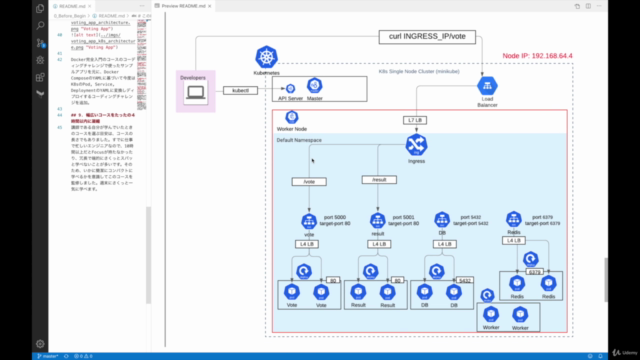Click line number 40 in the editor gutter
The width and height of the screenshot is (640, 360).
(60, 35)
